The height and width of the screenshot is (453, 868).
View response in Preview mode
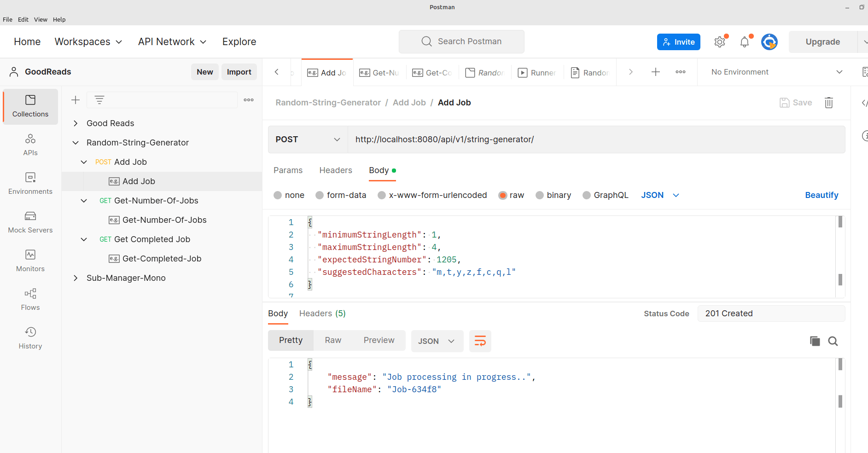coord(379,340)
